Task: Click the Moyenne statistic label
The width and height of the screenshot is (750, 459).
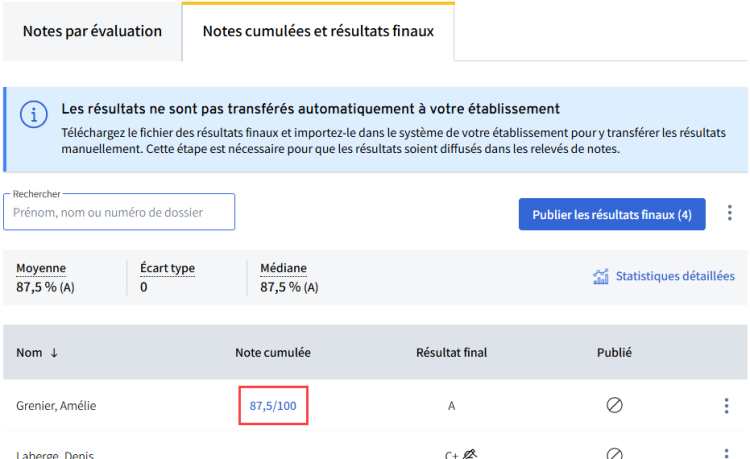Action: [x=41, y=268]
